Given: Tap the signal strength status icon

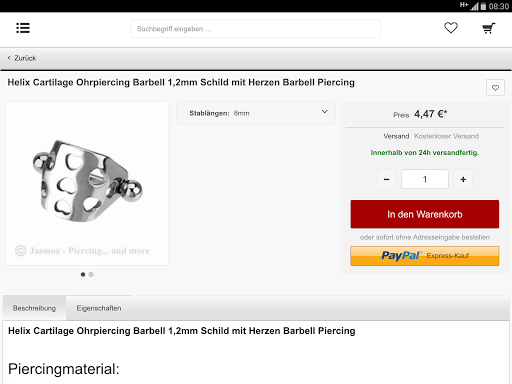Looking at the screenshot, I should 474,6.
